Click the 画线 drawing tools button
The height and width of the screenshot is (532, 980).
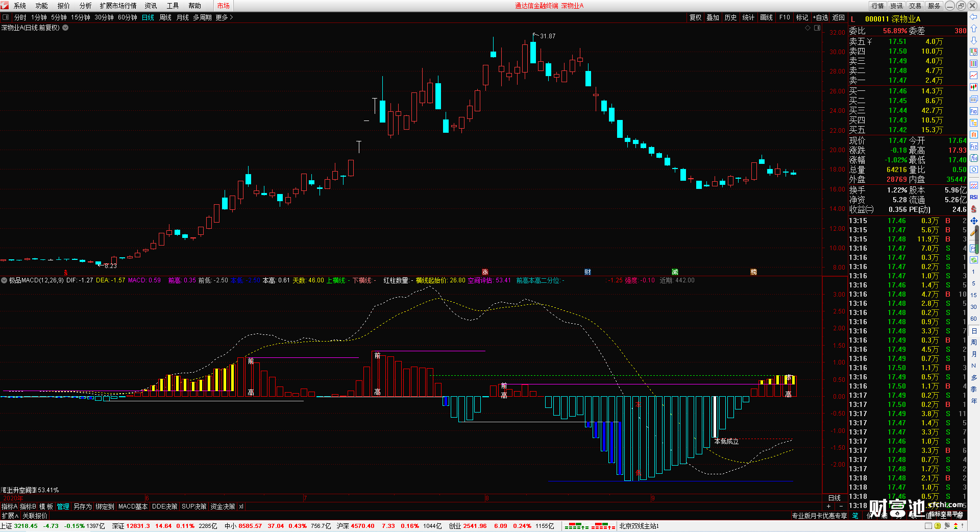766,17
